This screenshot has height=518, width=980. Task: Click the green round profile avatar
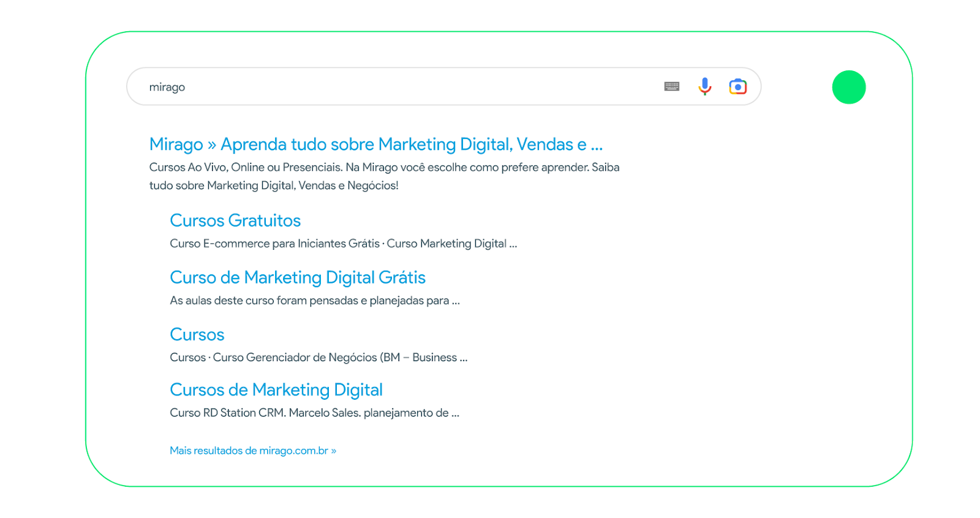[x=848, y=87]
